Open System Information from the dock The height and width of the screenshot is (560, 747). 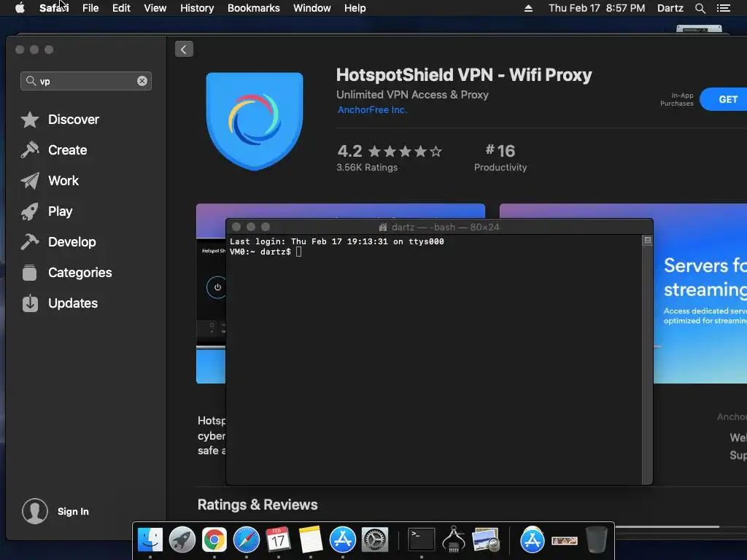(x=454, y=540)
